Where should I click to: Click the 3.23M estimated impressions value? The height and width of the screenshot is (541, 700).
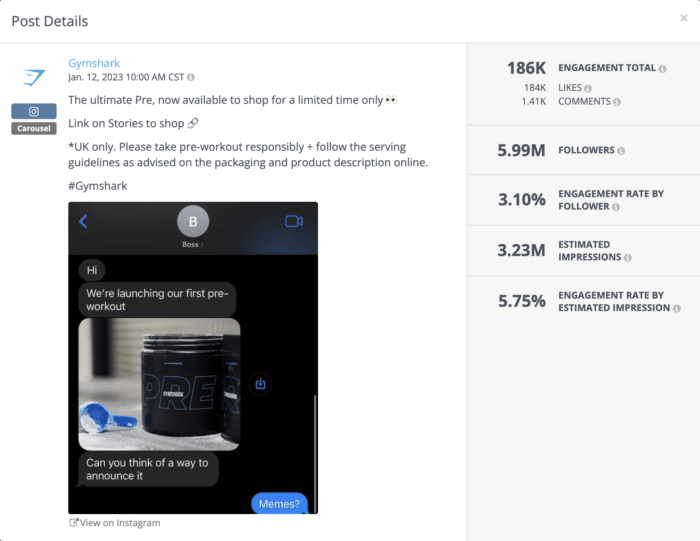pyautogui.click(x=521, y=250)
